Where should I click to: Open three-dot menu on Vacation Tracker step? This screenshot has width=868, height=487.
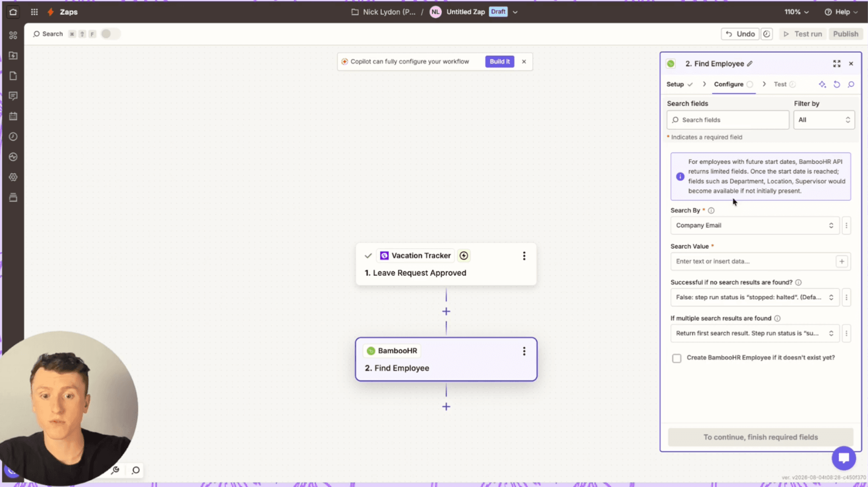point(524,256)
